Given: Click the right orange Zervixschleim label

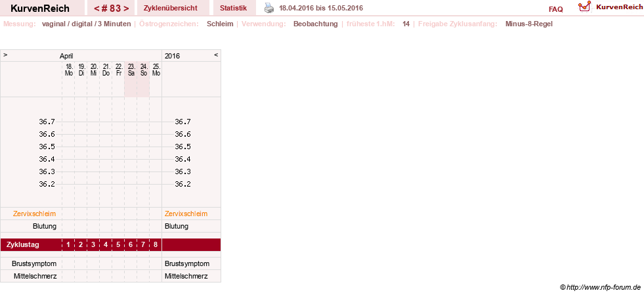Looking at the screenshot, I should click(186, 214).
